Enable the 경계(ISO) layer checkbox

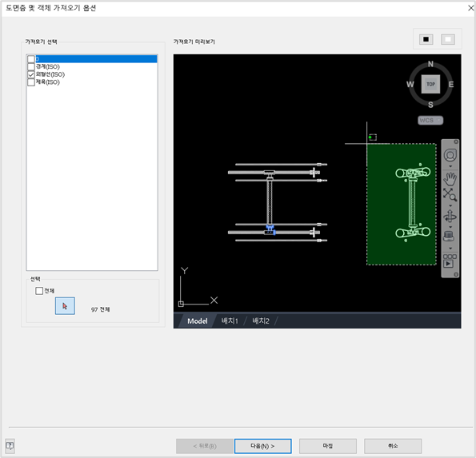31,66
